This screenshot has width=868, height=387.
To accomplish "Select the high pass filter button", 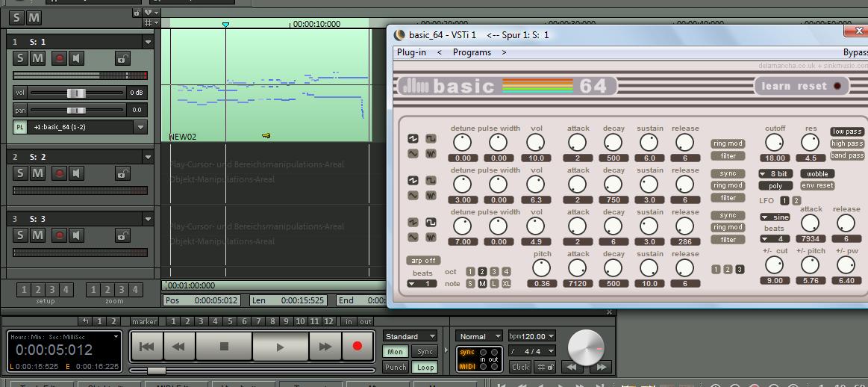I will pyautogui.click(x=847, y=143).
